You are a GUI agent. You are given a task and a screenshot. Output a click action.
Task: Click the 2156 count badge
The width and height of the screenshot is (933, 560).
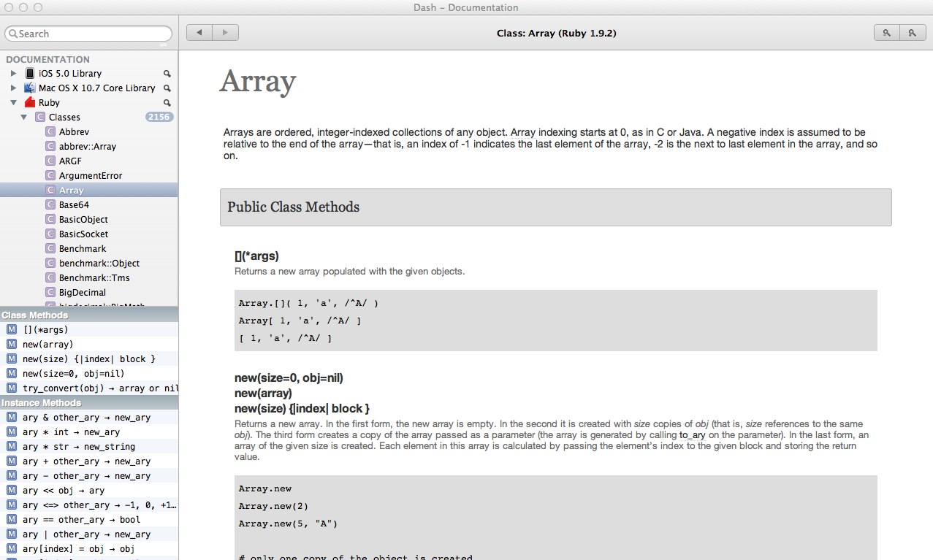(159, 117)
